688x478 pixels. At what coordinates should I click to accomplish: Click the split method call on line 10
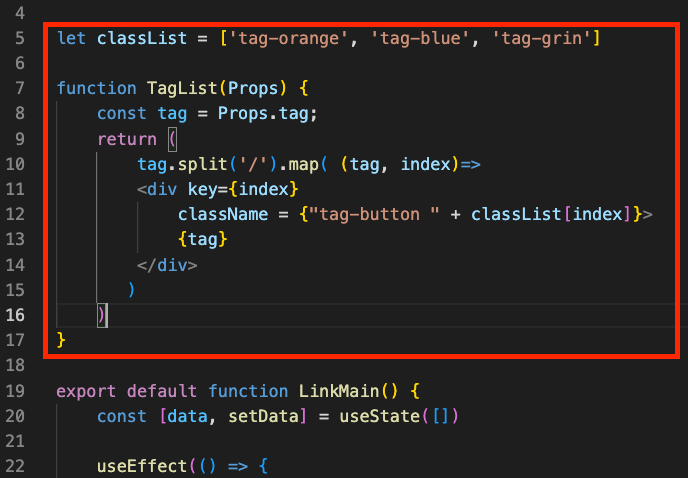tap(202, 164)
